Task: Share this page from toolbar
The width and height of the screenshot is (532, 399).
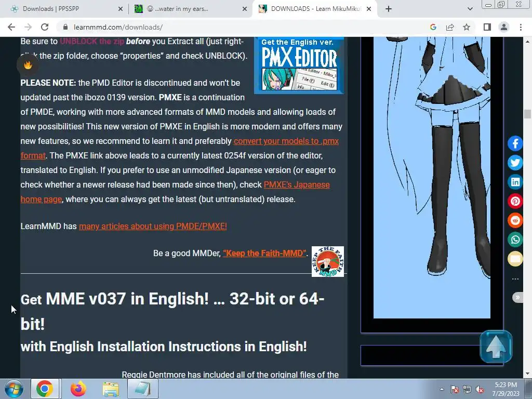Action: click(x=450, y=27)
